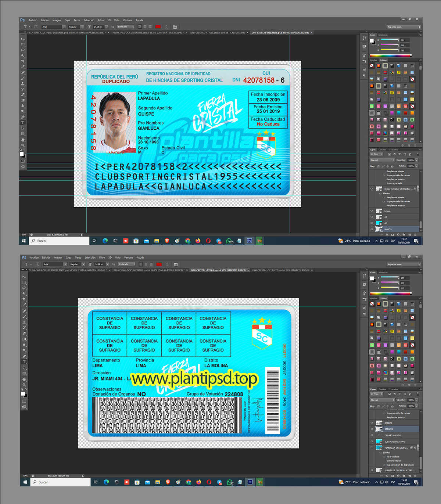Click color spectrum ramp in DNI-CRISTAL-ATRAS window
This screenshot has width=441, height=504.
(x=391, y=294)
